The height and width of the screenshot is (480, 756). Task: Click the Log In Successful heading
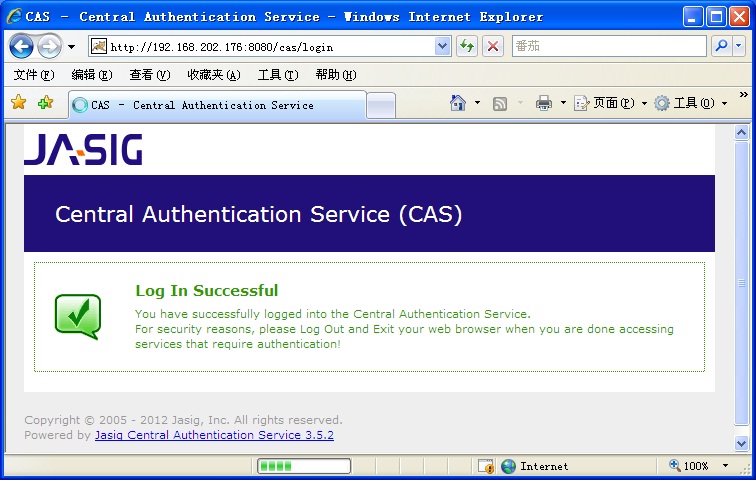coord(206,291)
